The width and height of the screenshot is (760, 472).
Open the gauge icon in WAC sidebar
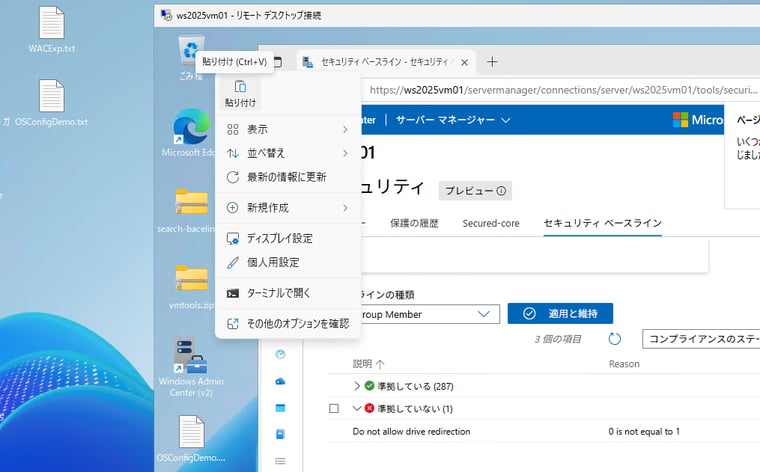click(280, 354)
